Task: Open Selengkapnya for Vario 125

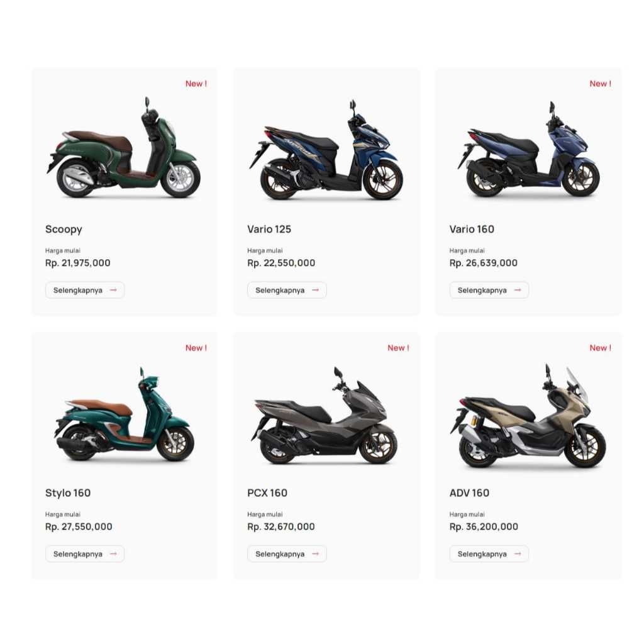Action: [287, 290]
